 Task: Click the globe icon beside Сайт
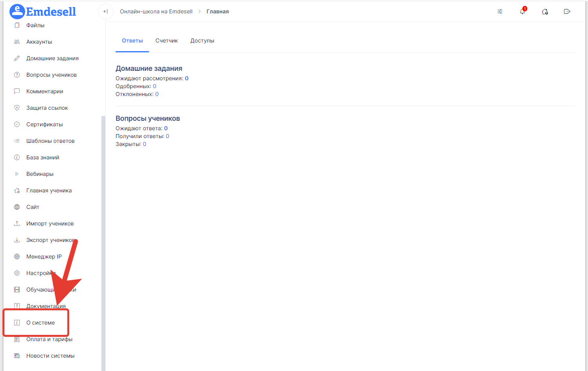(x=17, y=207)
